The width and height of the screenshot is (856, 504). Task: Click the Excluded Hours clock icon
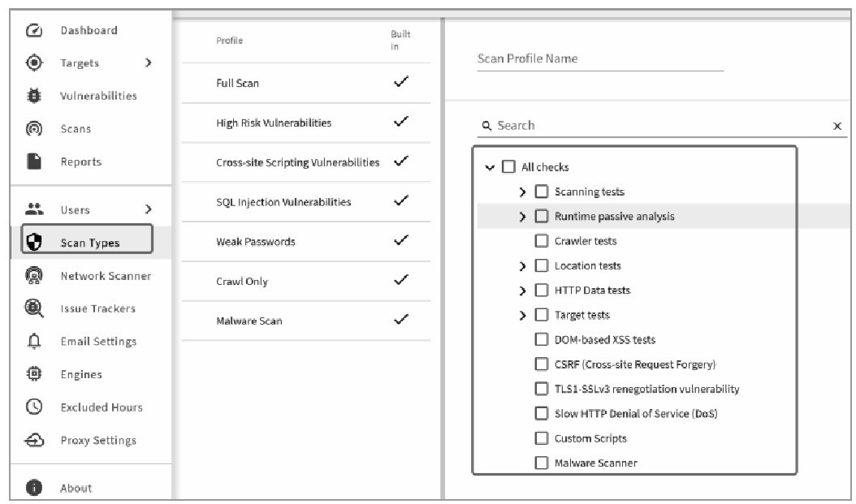point(34,407)
